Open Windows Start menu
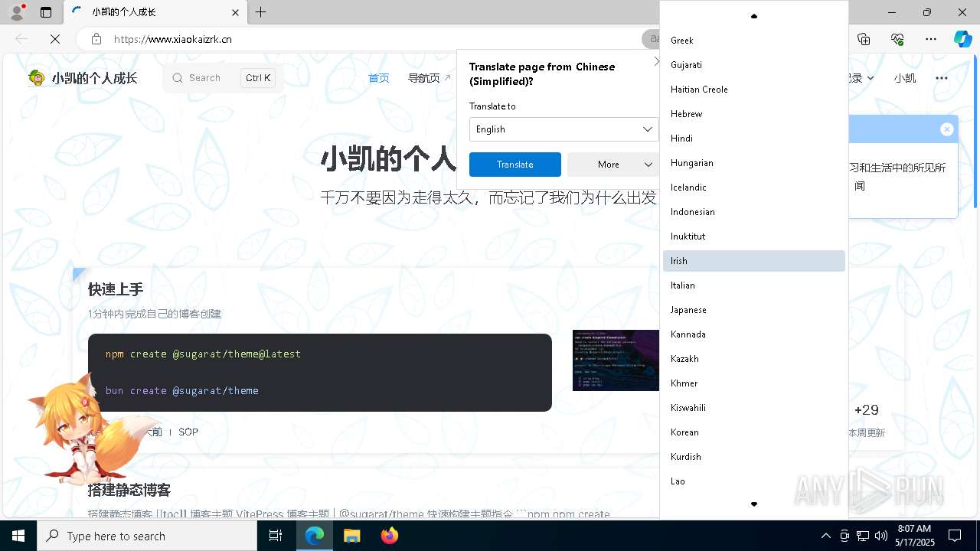This screenshot has height=551, width=980. pyautogui.click(x=18, y=536)
